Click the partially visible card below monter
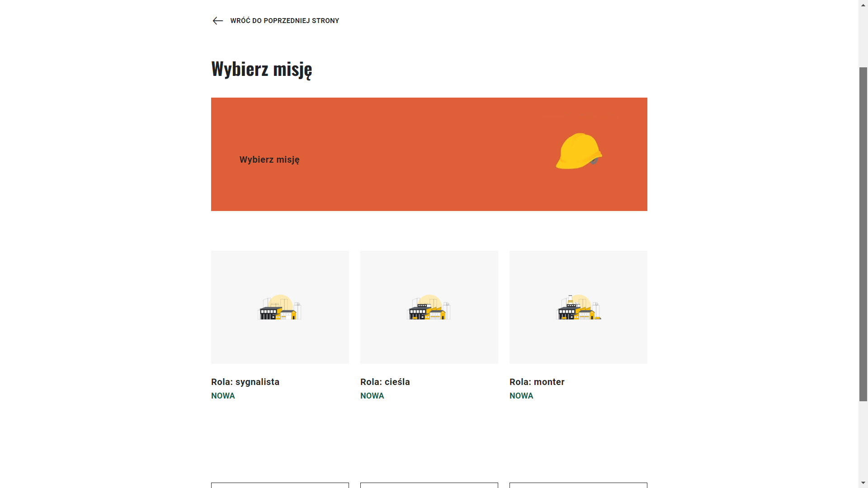Image resolution: width=868 pixels, height=488 pixels. click(x=578, y=485)
